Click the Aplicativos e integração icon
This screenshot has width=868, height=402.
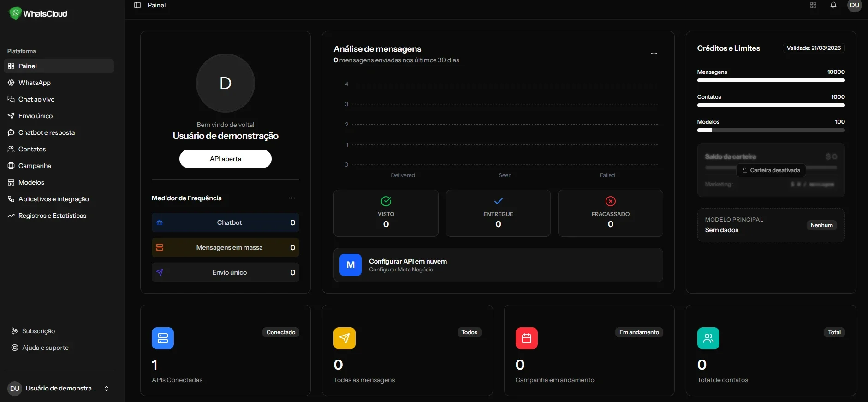(x=11, y=199)
